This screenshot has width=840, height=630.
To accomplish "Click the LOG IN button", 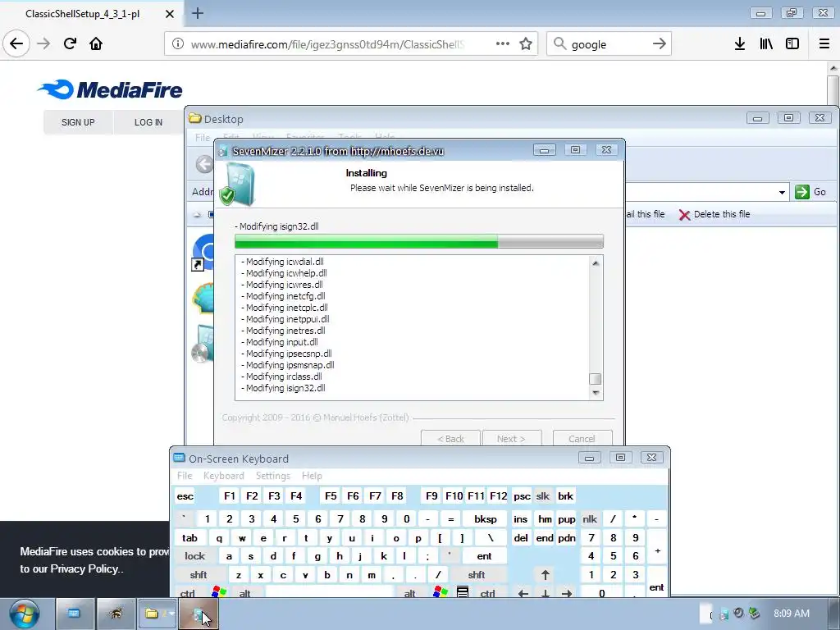I will coord(148,122).
